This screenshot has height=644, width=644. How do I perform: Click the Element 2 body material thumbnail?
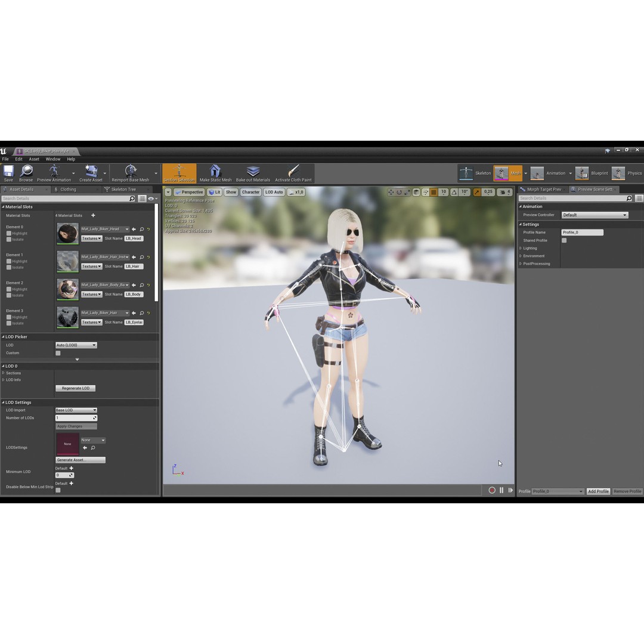pyautogui.click(x=67, y=289)
